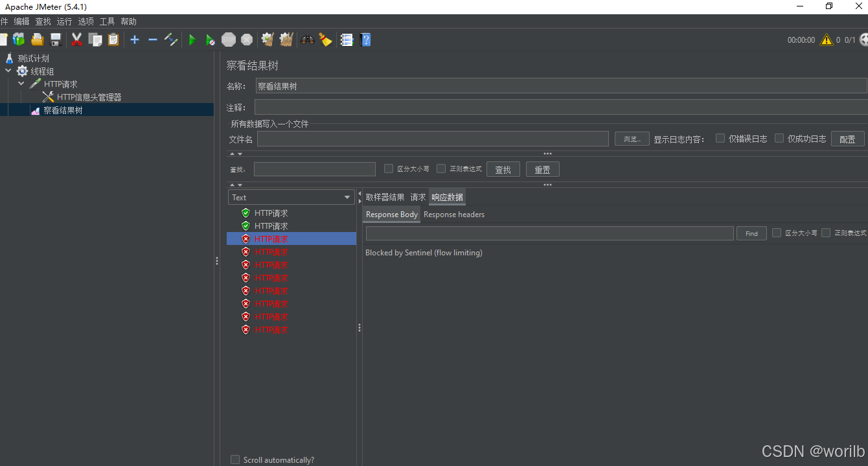Enable the 仅错误日志 checkbox

(x=720, y=138)
